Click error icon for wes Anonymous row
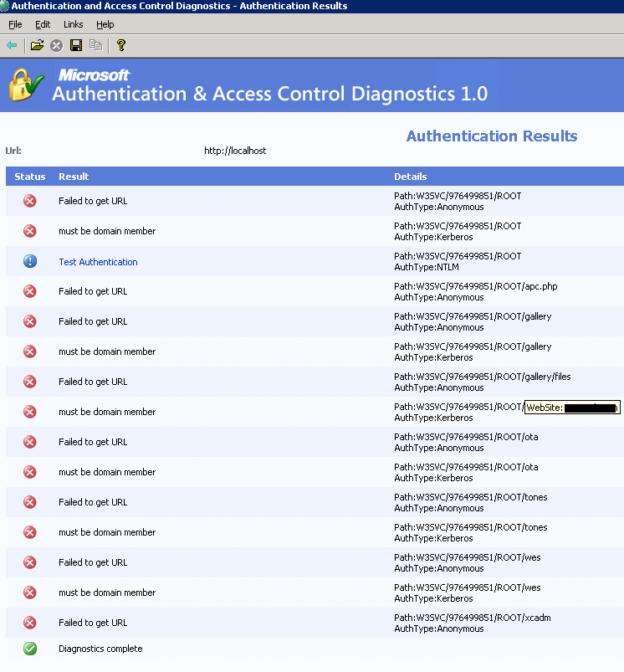This screenshot has height=672, width=624. click(x=30, y=562)
